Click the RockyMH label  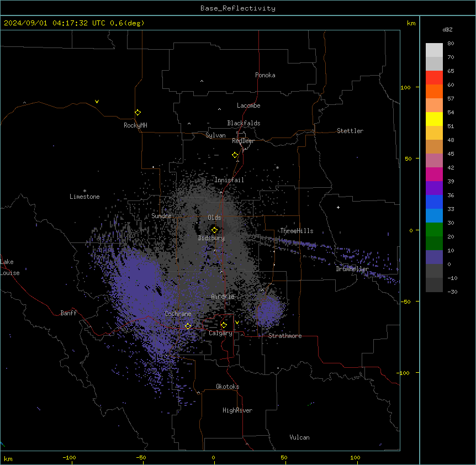pyautogui.click(x=135, y=125)
